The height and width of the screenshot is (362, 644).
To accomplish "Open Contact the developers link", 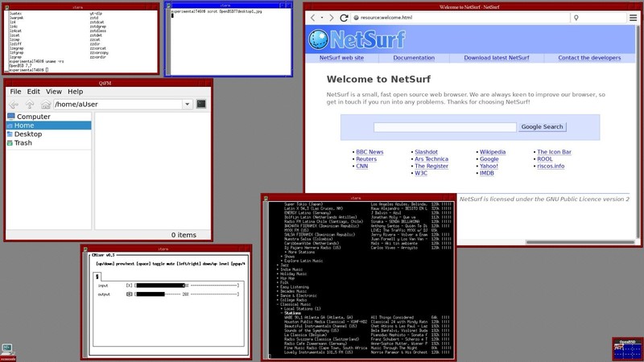I will [589, 58].
